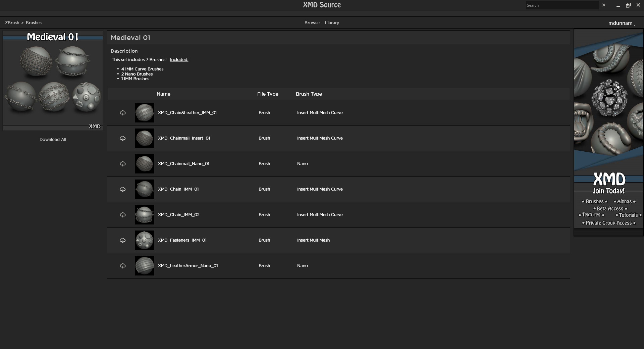Screen dimensions: 644x349
Task: Sort by Name column header
Action: pos(163,94)
